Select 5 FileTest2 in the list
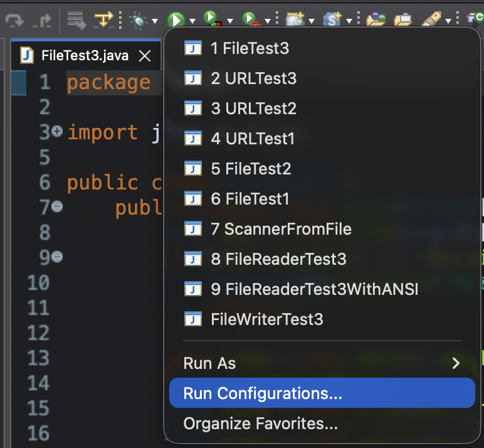 [x=322, y=169]
